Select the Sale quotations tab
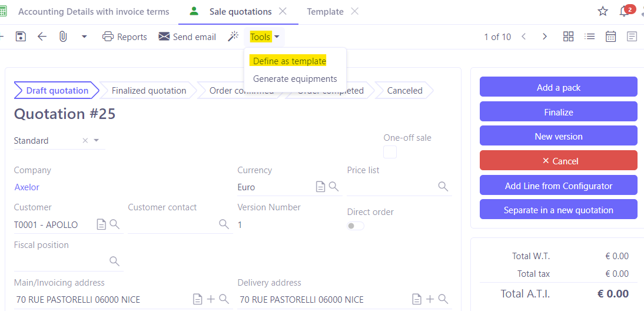Screen dimensions: 644x311 240,12
